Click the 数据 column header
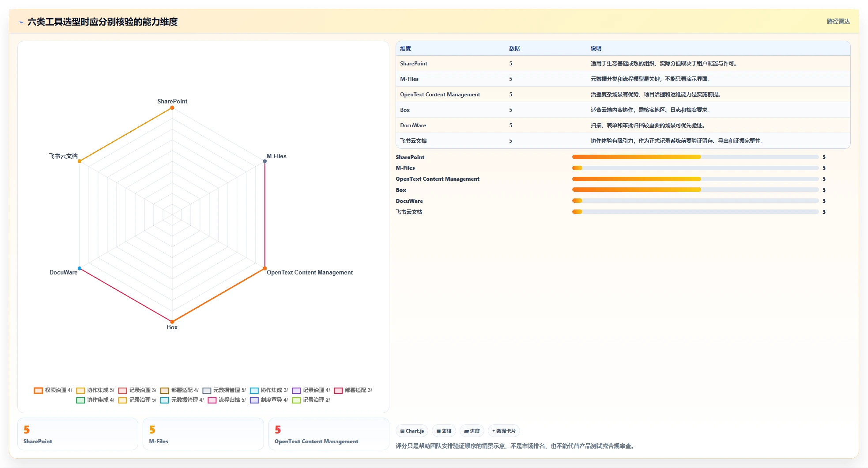This screenshot has height=468, width=868. [x=514, y=49]
